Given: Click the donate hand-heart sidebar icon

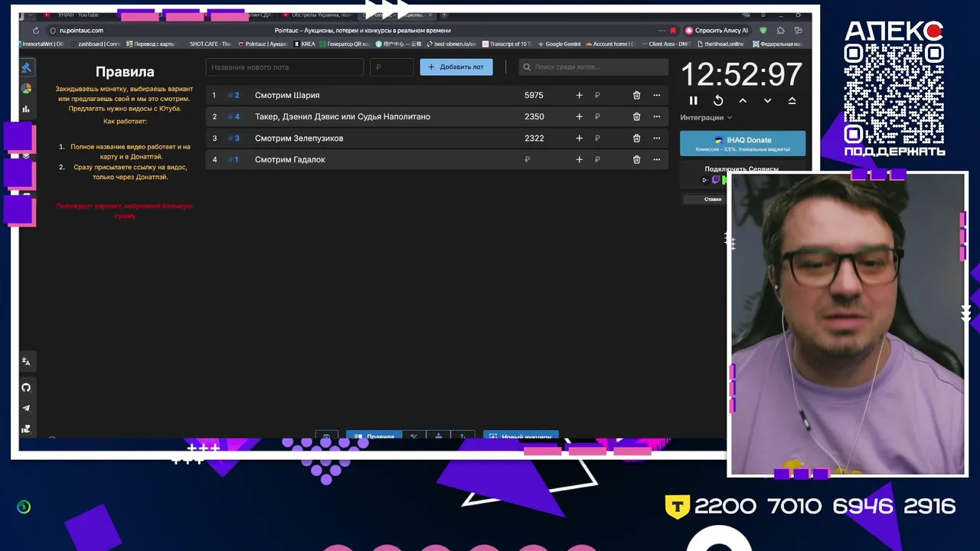Looking at the screenshot, I should 26,429.
